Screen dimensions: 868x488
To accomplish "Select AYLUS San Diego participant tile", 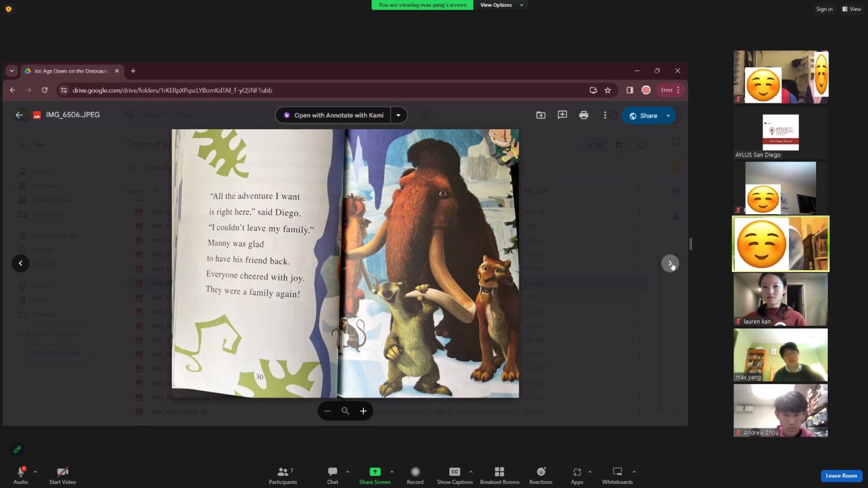I will 780,133.
